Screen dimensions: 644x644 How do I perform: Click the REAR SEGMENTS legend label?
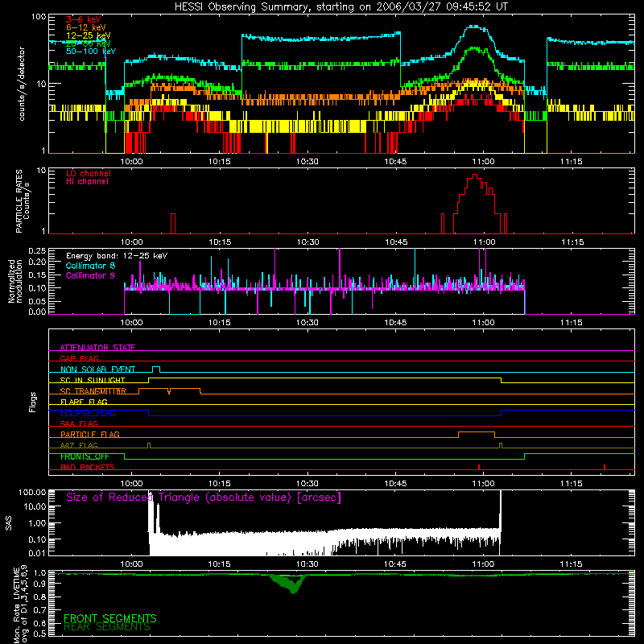coord(107,627)
